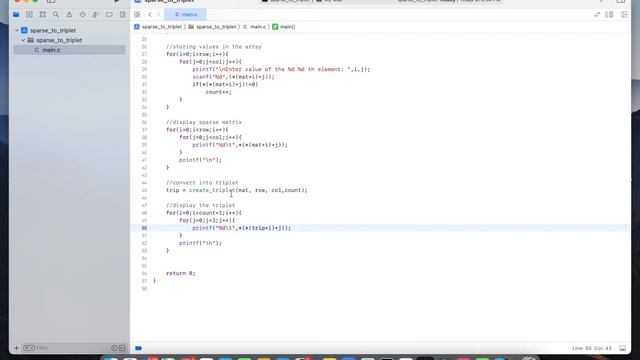Open the Find navigator magnifier icon
640x360 pixels.
point(56,15)
